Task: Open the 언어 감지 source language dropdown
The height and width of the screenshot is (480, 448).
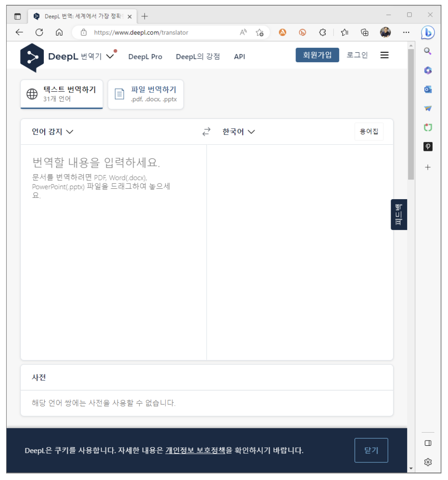Action: 53,132
